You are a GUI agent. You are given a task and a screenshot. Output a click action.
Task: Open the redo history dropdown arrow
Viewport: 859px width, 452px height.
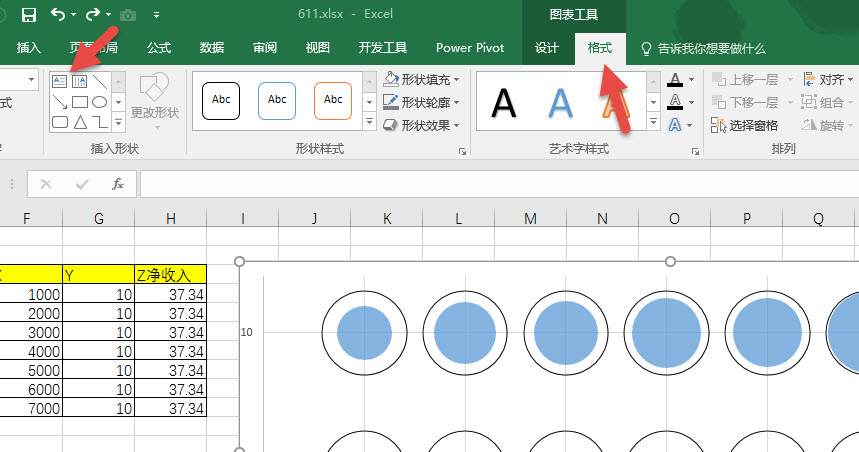[x=108, y=15]
